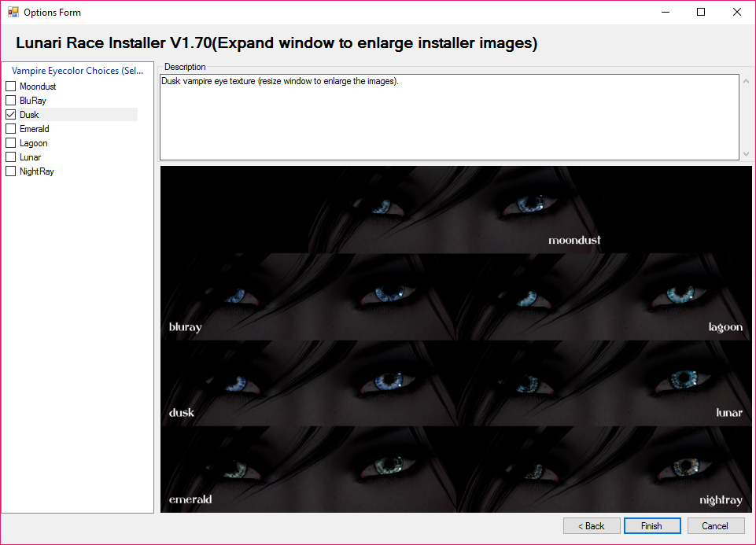Go to previous step with Back button
This screenshot has height=545, width=756.
point(592,525)
